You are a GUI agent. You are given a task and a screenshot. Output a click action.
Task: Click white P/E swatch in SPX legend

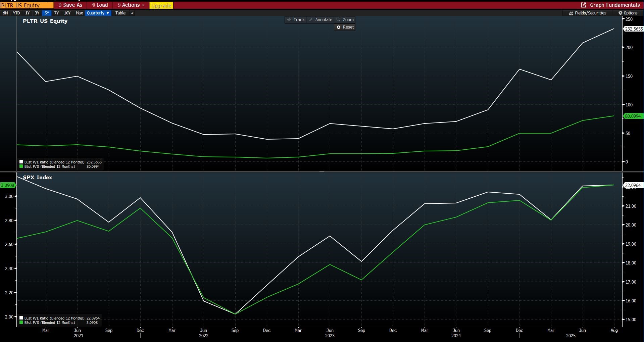(x=21, y=318)
